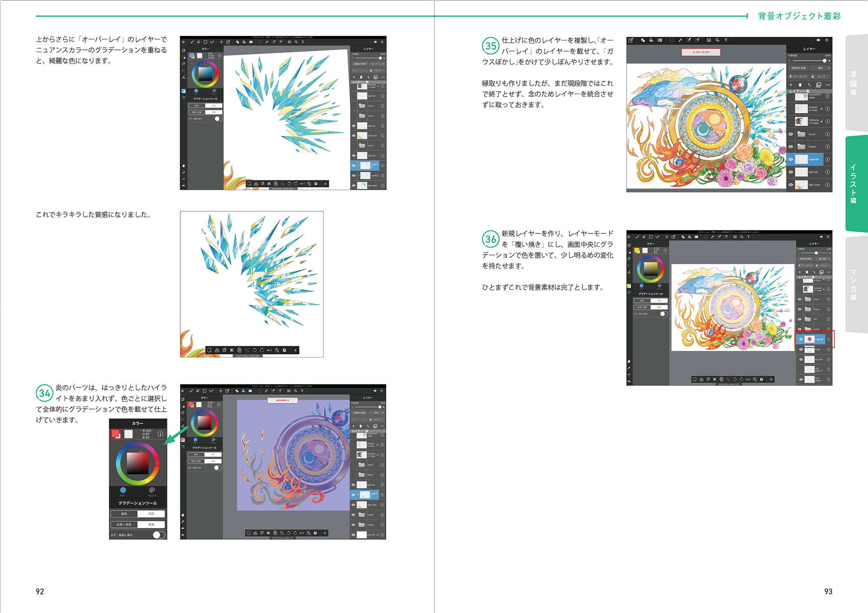Toggle 水平・垂直に操作 switch in the enlarged color panel
868x613 pixels.
pos(159,535)
